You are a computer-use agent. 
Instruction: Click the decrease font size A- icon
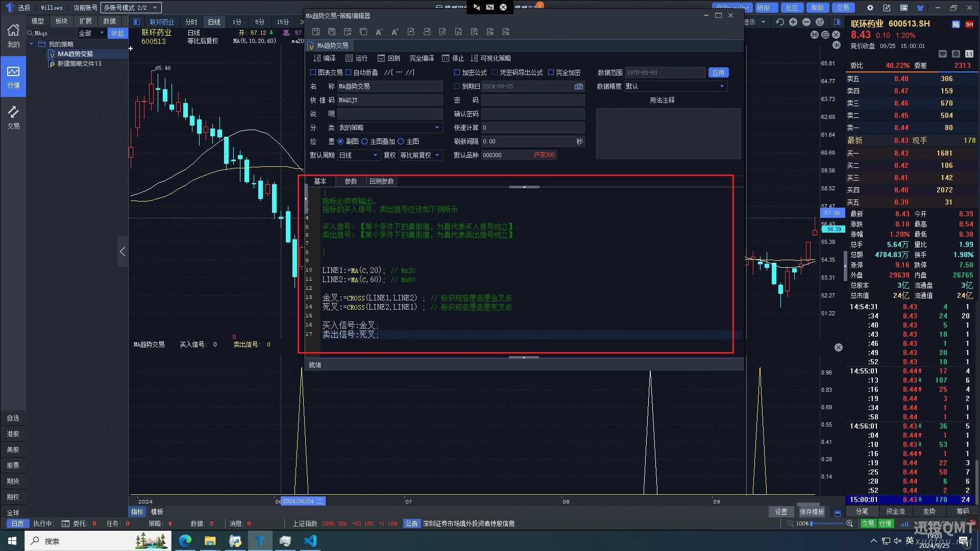379,32
